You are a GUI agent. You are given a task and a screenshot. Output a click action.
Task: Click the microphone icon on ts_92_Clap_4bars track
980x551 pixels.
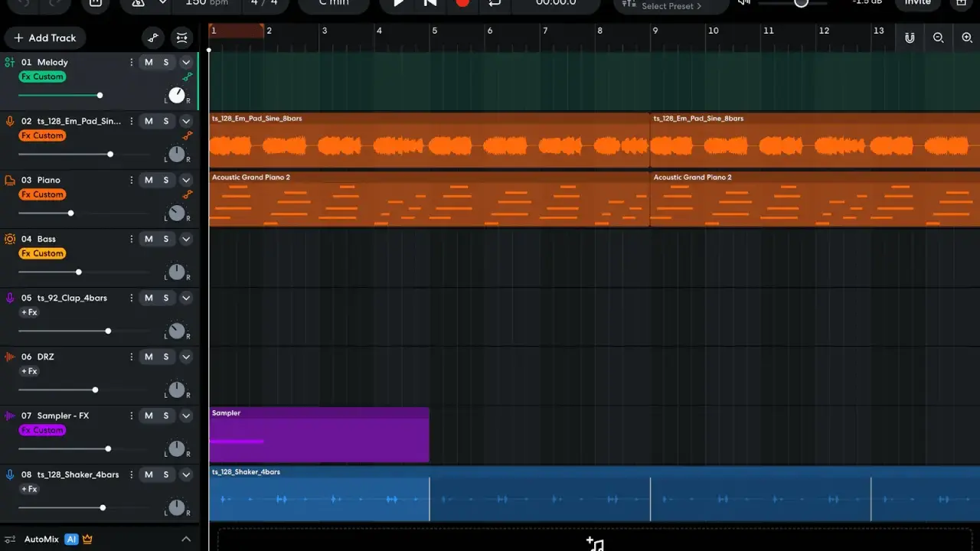10,298
